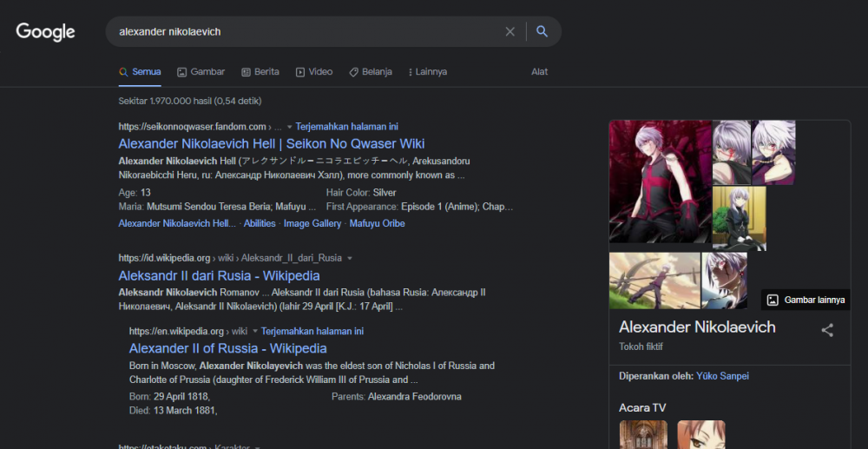The image size is (868, 449).
Task: Translate the fandom result via Terjemahkan halaman ini
Action: click(346, 127)
